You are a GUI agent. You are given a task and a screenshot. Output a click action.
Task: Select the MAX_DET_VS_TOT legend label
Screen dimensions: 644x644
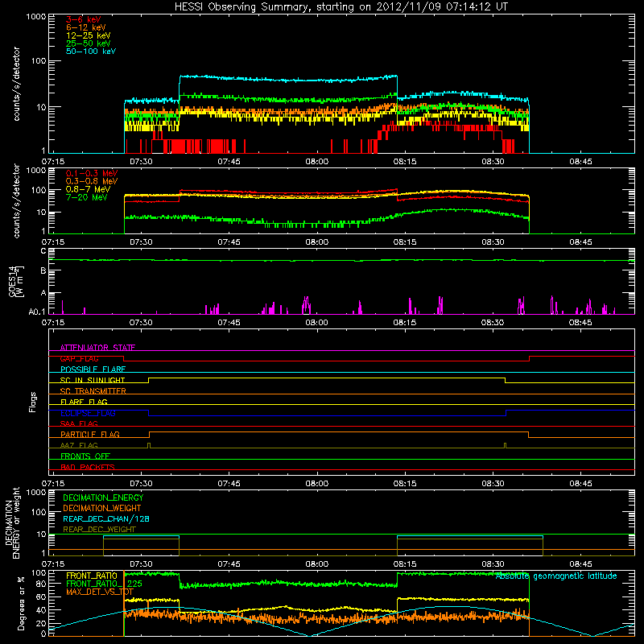(x=100, y=592)
